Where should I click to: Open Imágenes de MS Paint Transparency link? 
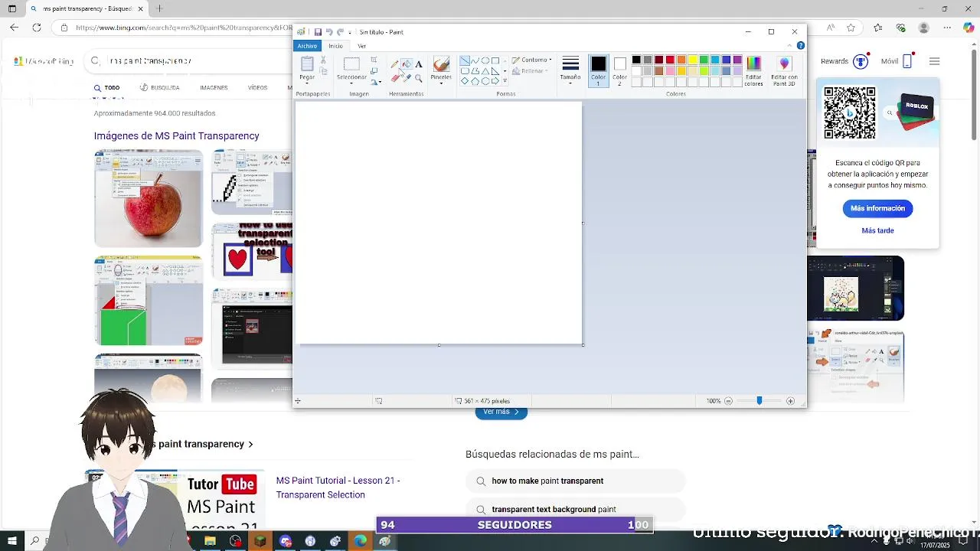[177, 135]
